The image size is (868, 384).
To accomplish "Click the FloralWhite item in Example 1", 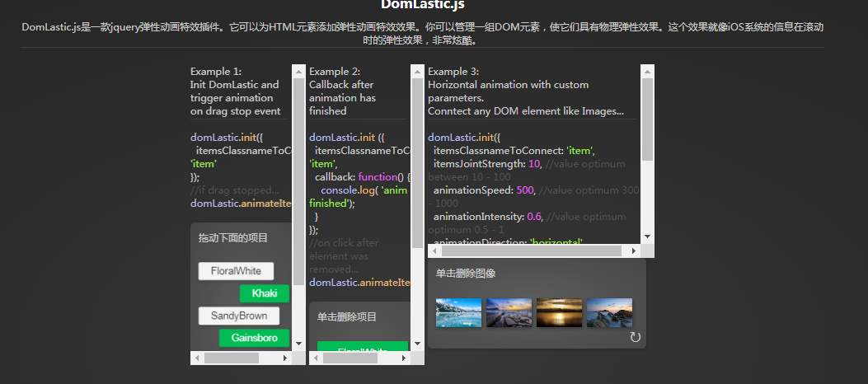I will click(x=236, y=271).
